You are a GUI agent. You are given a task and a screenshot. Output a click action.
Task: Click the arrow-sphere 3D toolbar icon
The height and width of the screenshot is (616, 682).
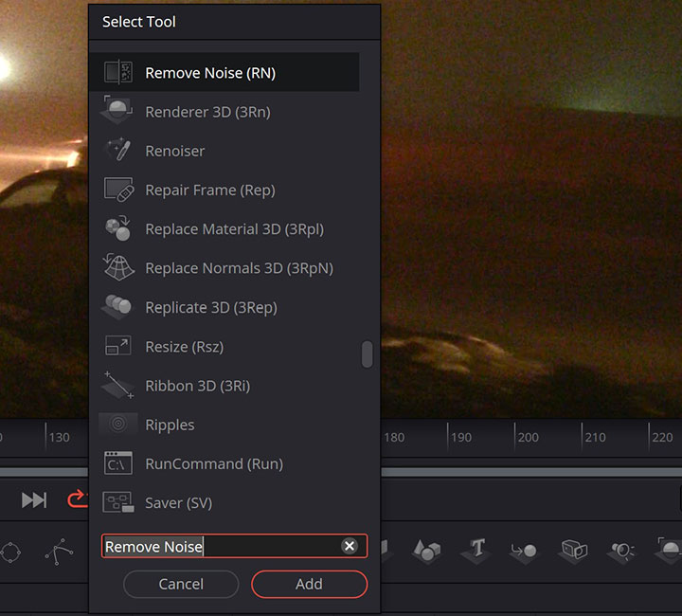pos(524,551)
